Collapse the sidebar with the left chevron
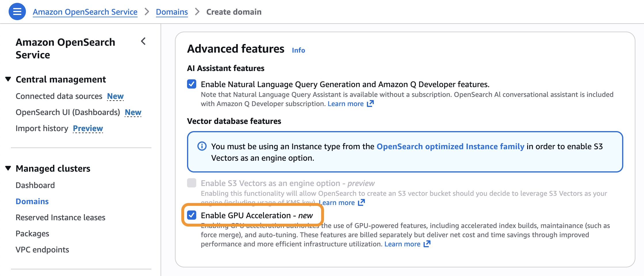 click(143, 42)
